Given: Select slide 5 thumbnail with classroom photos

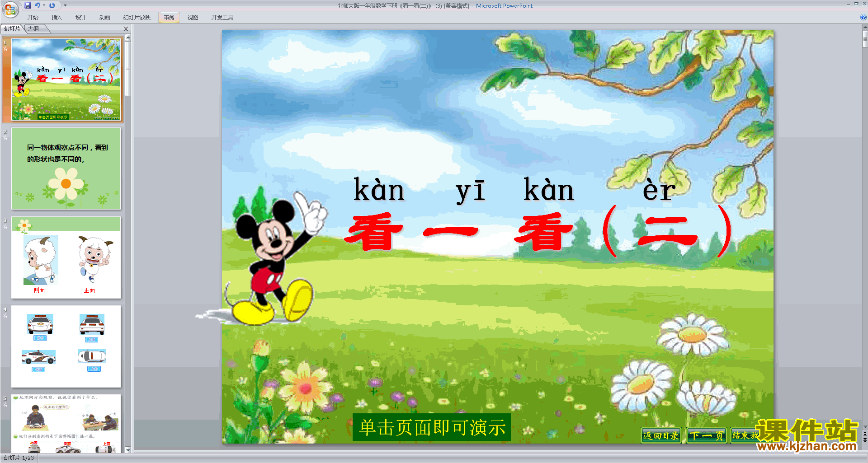Looking at the screenshot, I should [x=66, y=424].
